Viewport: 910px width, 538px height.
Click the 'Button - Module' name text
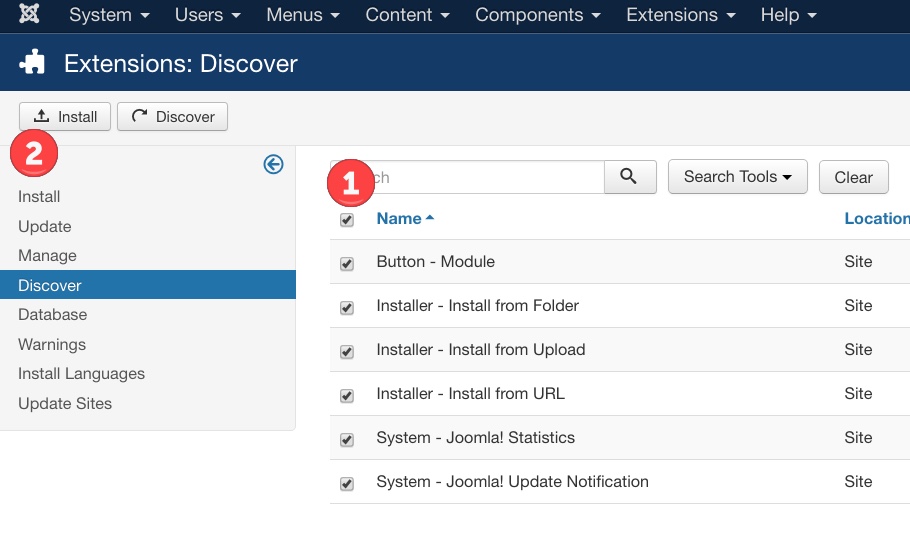[435, 261]
